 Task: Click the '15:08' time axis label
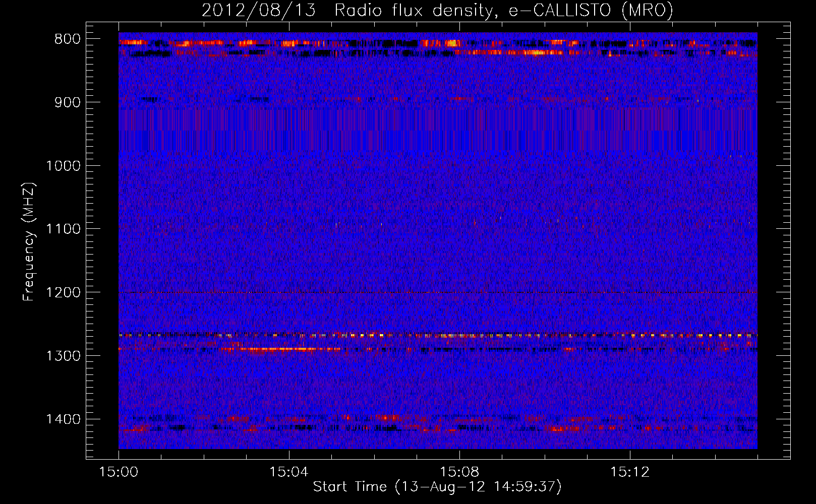459,472
